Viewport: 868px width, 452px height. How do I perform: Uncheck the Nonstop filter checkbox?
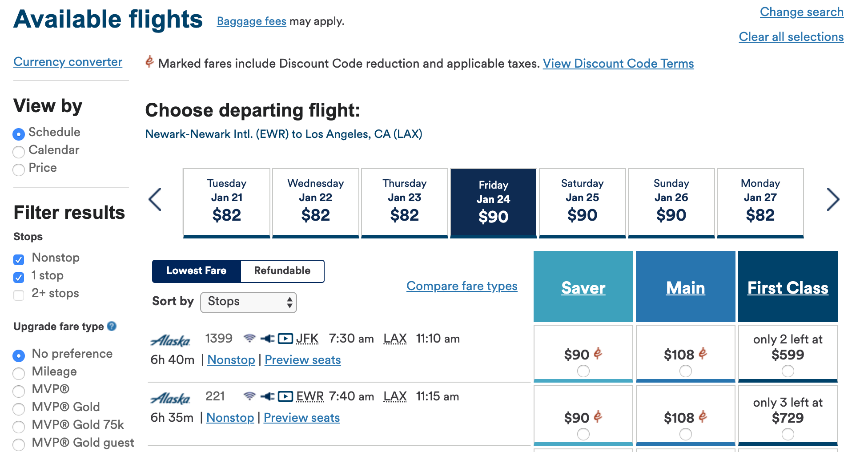(19, 259)
